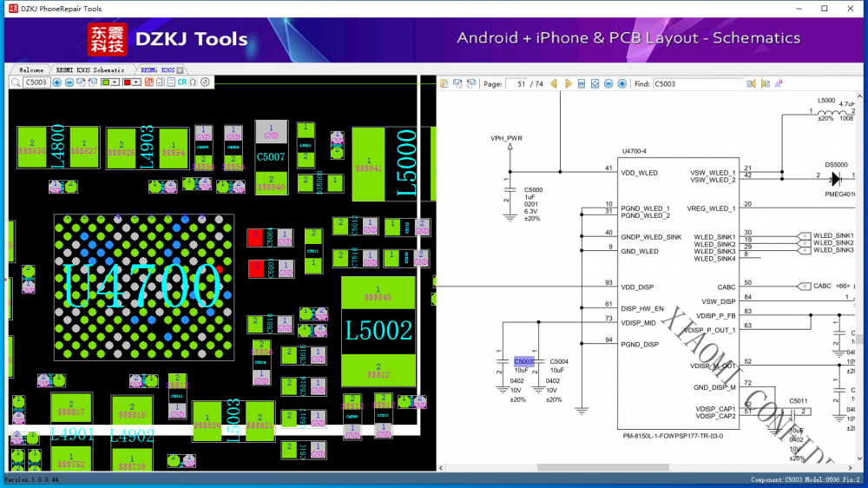The image size is (868, 488).
Task: Zoom in on the schematic PDF
Action: [622, 84]
